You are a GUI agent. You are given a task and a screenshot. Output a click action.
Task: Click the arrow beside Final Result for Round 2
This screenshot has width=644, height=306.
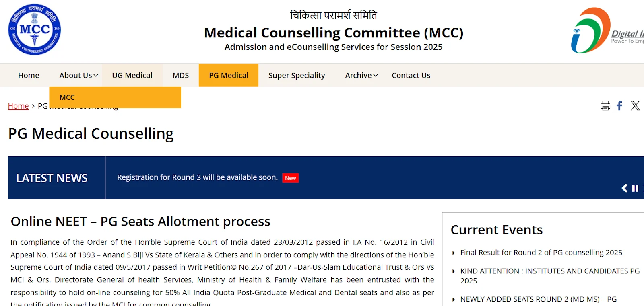pyautogui.click(x=454, y=253)
